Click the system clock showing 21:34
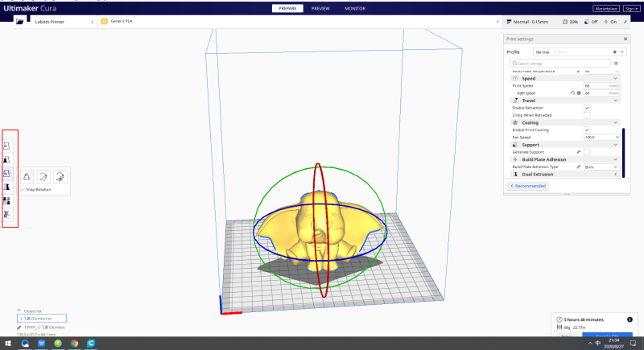This screenshot has height=350, width=644. [614, 343]
